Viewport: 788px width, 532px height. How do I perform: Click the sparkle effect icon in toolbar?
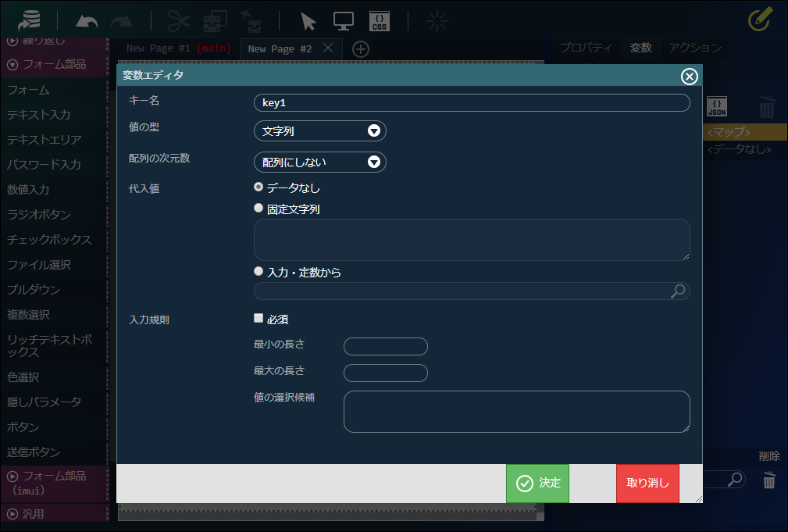coord(437,21)
